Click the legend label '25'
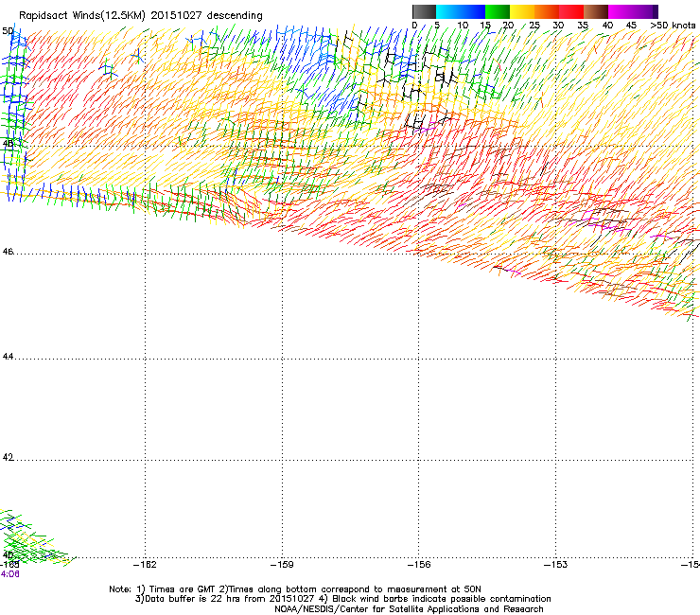The height and width of the screenshot is (615, 700). [x=534, y=25]
